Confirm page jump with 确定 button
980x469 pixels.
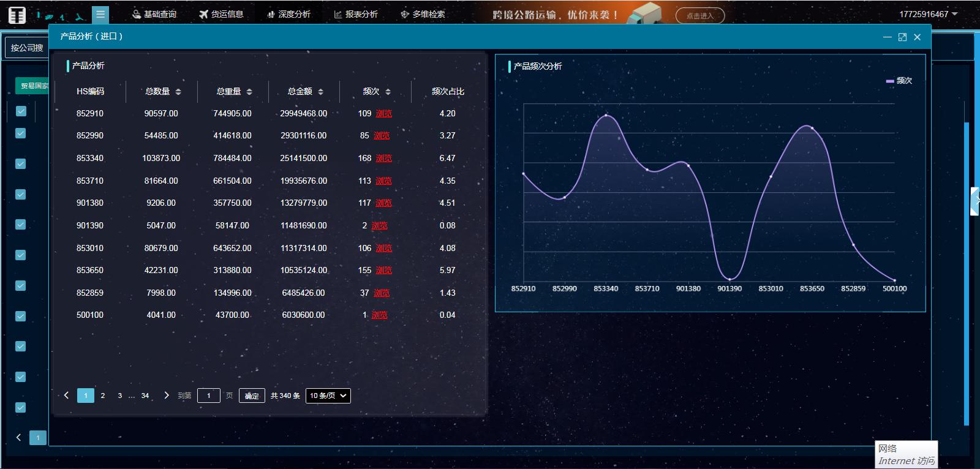tap(252, 396)
